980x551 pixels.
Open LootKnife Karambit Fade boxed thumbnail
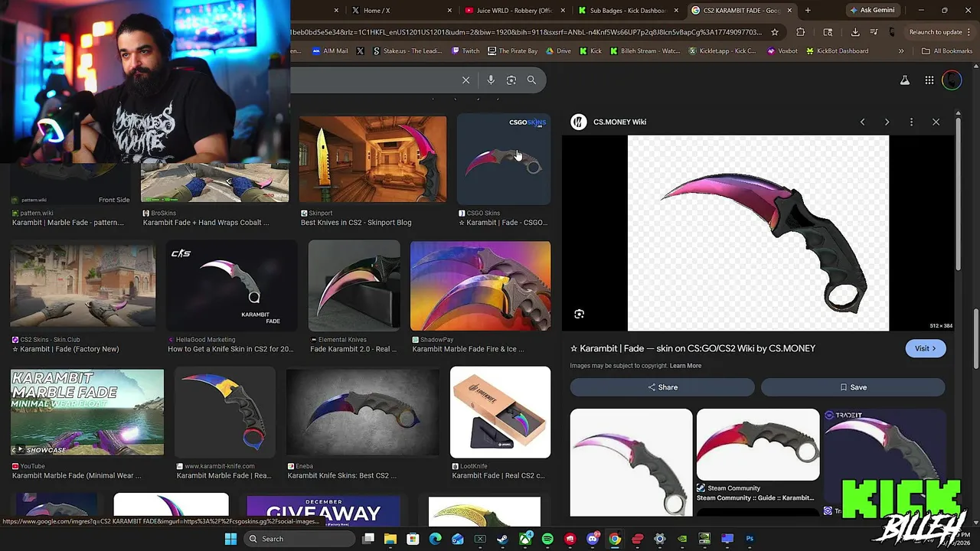[x=500, y=412]
